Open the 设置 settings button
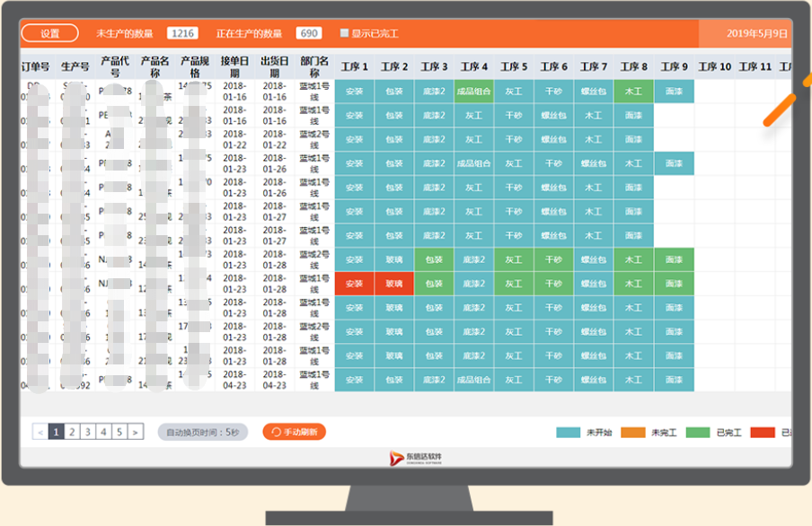This screenshot has height=526, width=812. [x=49, y=34]
